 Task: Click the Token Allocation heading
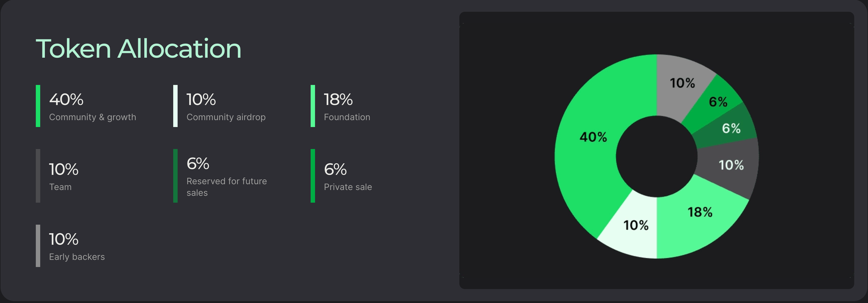pos(138,49)
